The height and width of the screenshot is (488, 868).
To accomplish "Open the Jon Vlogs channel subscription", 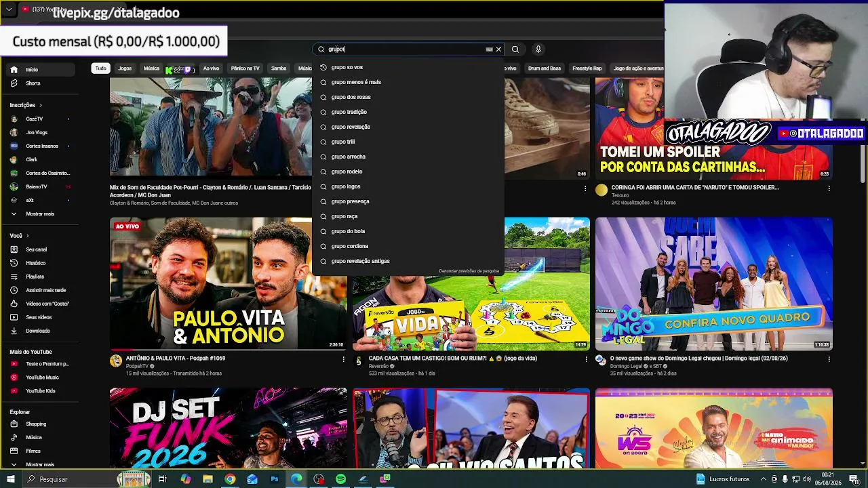I will coord(37,133).
